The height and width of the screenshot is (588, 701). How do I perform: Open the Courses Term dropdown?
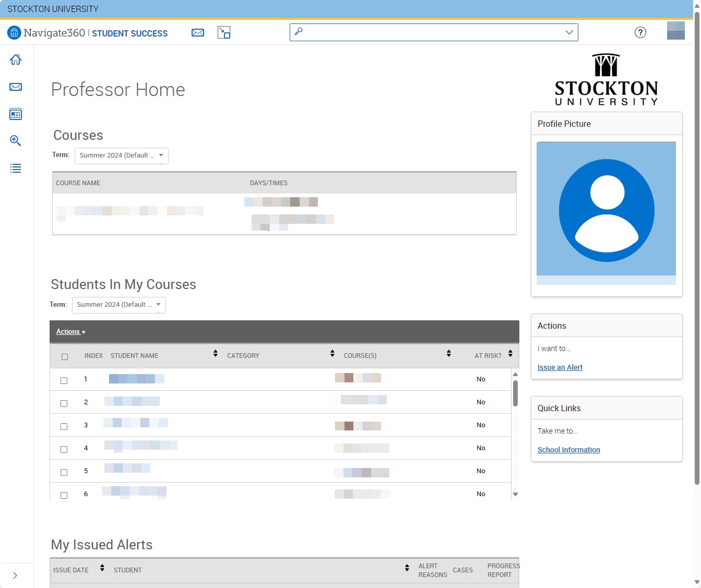click(122, 155)
